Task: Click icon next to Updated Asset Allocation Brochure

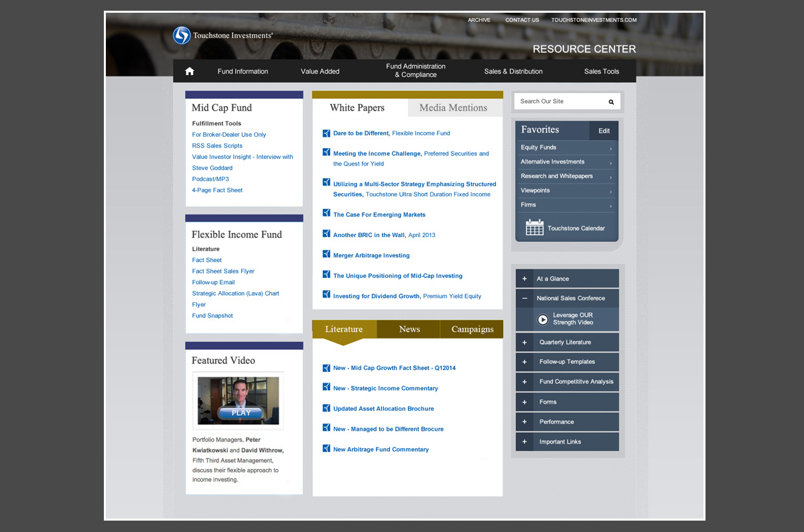Action: (326, 408)
